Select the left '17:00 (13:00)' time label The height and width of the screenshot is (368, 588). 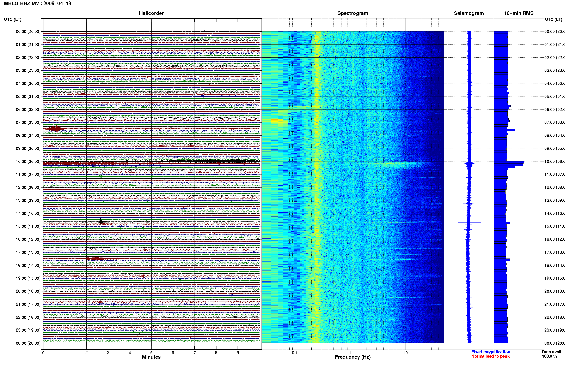click(28, 252)
